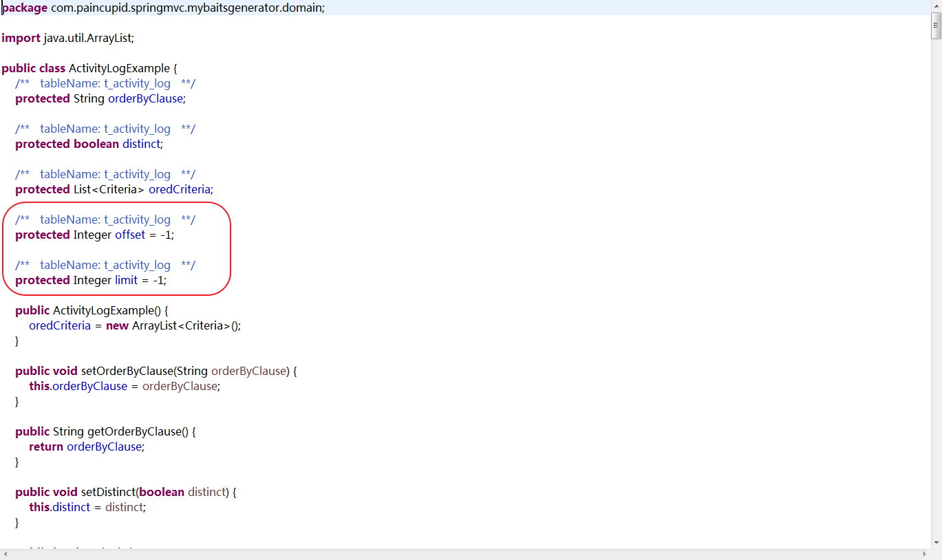Click tableName comment above the distinct field
The image size is (942, 560).
[x=105, y=129]
